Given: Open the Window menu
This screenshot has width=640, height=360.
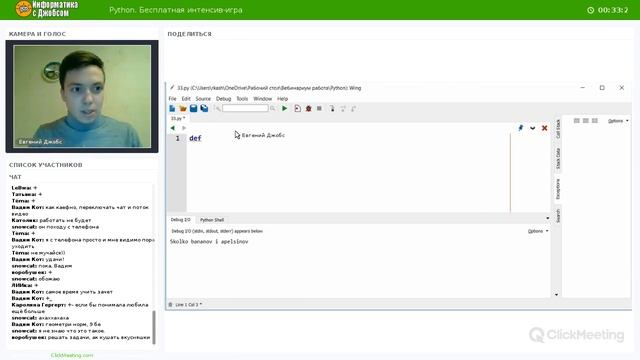Looking at the screenshot, I should (262, 99).
